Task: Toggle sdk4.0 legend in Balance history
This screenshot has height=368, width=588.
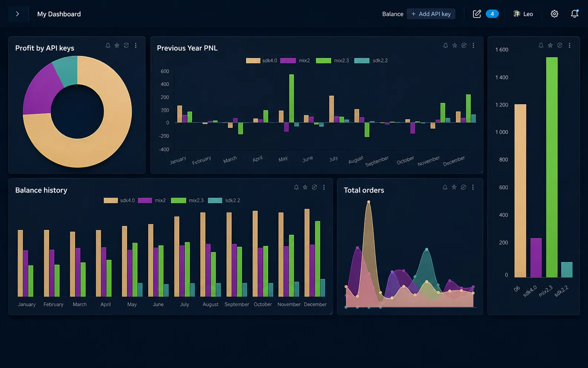Action: (119, 200)
